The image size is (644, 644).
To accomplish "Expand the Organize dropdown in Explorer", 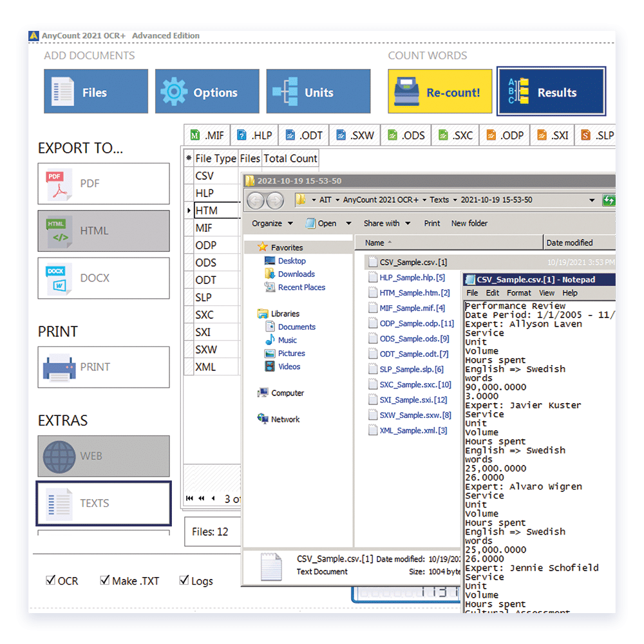I will 272,223.
